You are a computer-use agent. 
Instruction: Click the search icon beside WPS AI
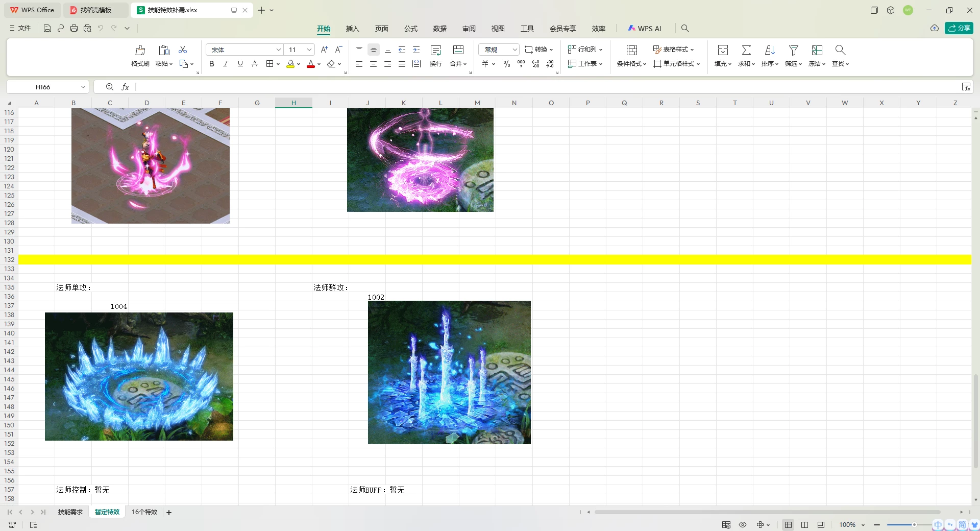pyautogui.click(x=685, y=29)
